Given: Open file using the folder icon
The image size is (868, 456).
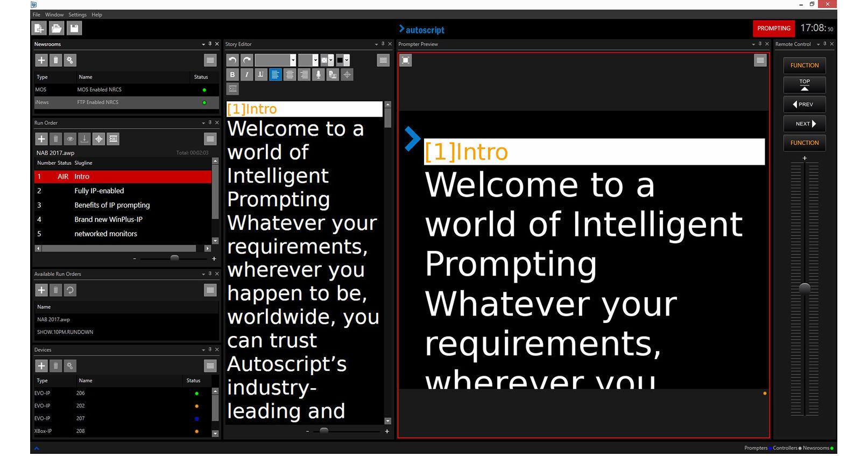Looking at the screenshot, I should tap(57, 29).
